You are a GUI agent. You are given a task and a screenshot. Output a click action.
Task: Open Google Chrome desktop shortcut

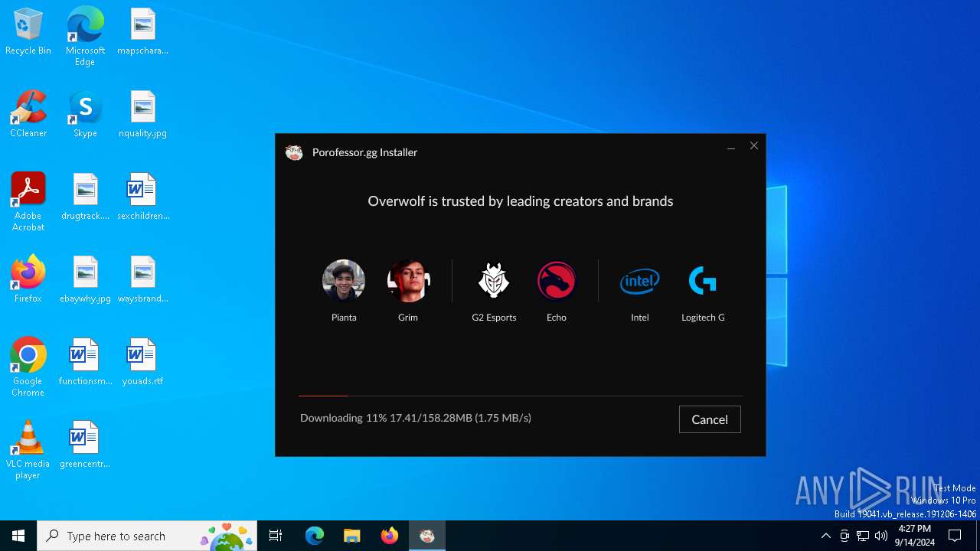28,367
